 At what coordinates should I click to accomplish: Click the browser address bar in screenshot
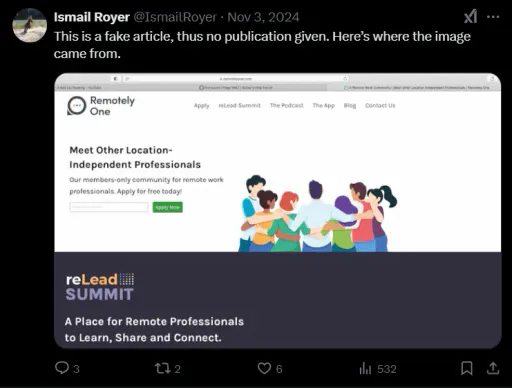[236, 79]
